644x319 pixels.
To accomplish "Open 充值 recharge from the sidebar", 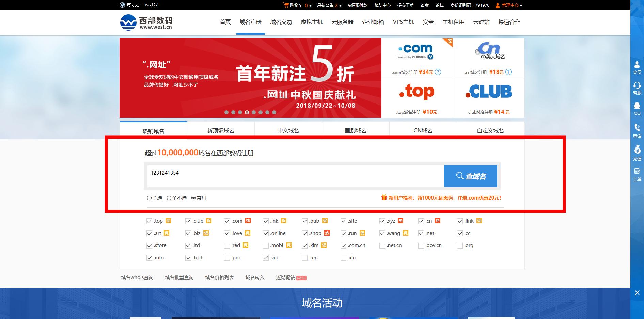I will (x=637, y=151).
